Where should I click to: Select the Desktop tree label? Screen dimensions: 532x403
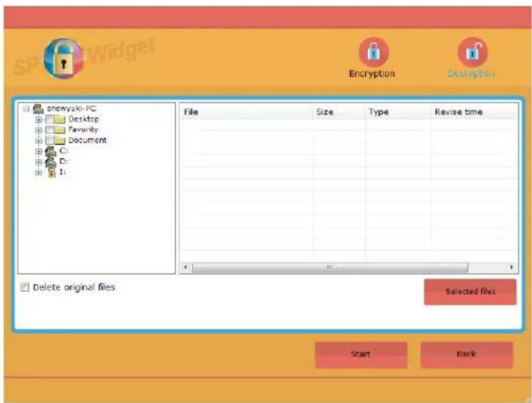pyautogui.click(x=83, y=119)
